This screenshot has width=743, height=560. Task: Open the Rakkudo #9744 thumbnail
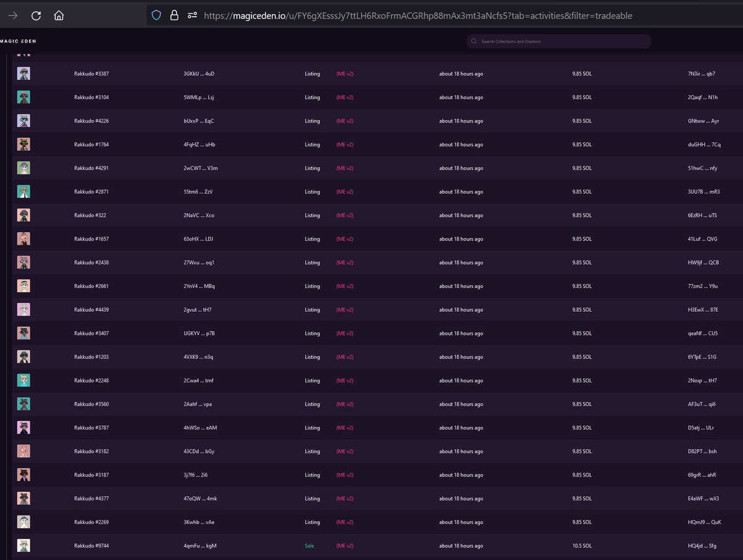[24, 546]
